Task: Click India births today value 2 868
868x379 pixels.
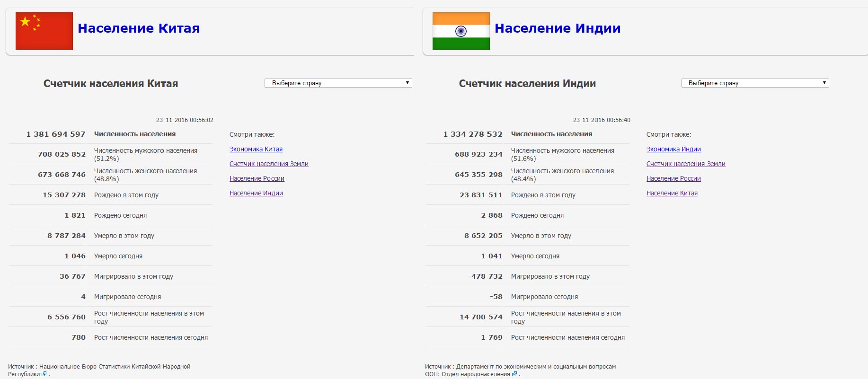Action: (492, 215)
